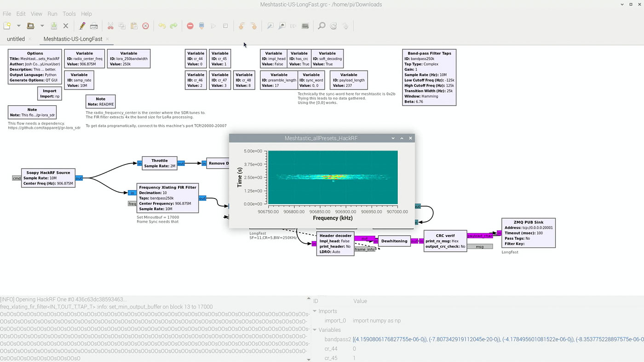Select the Soapy HackRF Source block
Image resolution: width=644 pixels, height=362 pixels.
(x=48, y=178)
